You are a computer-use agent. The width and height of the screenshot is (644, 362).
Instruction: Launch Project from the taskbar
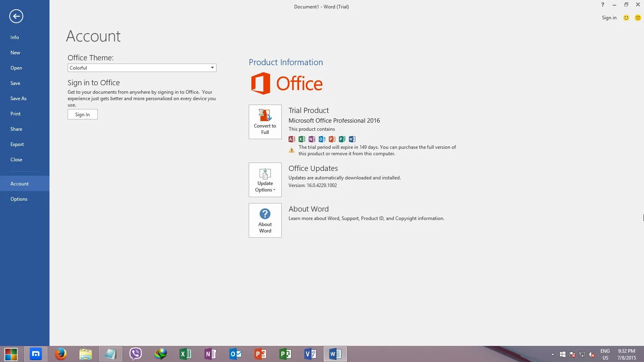pyautogui.click(x=285, y=354)
